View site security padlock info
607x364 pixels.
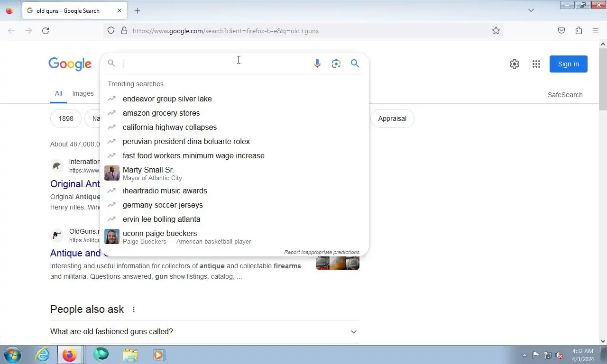click(124, 31)
